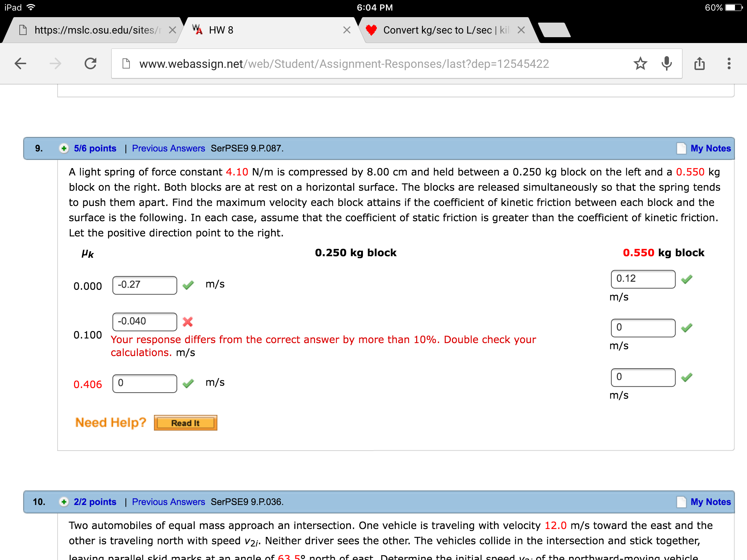Click the green check next to -0.27
Viewport: 747px width, 560px height.
click(x=188, y=285)
